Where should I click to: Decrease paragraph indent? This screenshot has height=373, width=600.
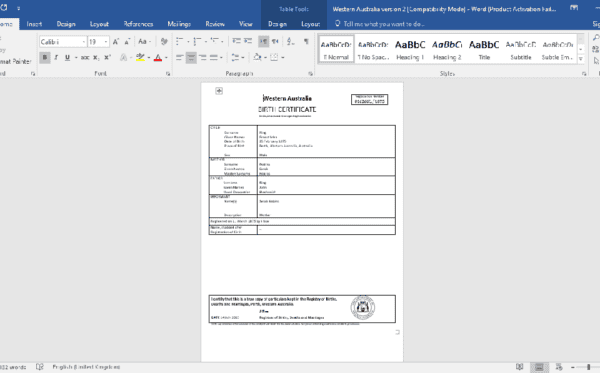coord(236,41)
